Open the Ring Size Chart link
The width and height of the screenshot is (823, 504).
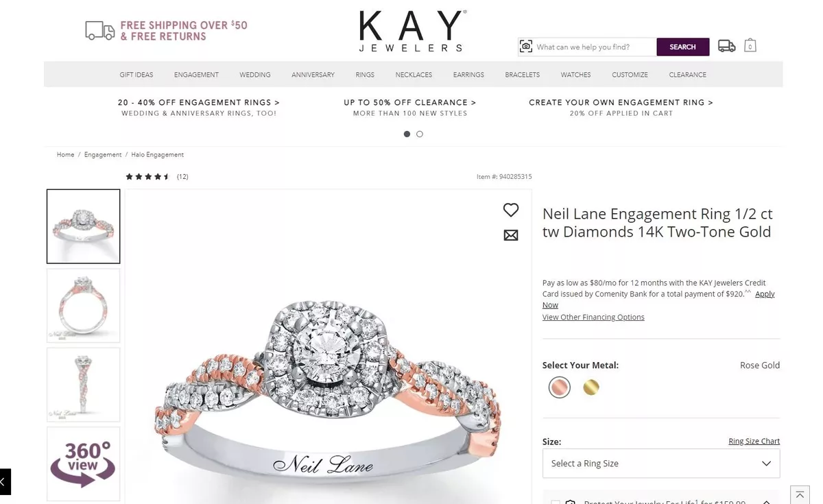point(754,441)
